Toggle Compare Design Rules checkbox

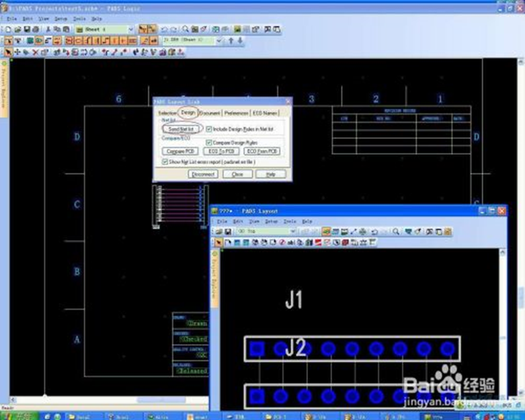[209, 142]
